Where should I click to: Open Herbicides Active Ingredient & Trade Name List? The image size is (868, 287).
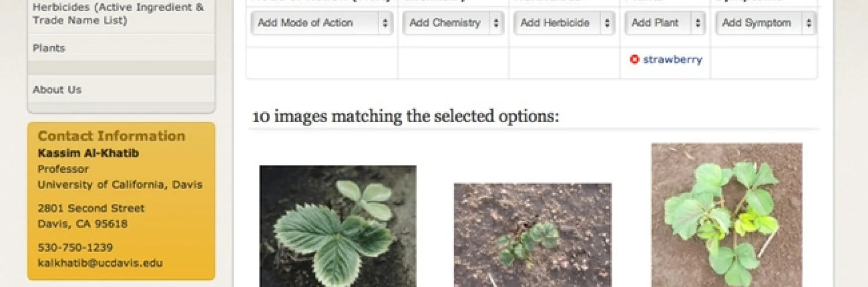(x=118, y=14)
